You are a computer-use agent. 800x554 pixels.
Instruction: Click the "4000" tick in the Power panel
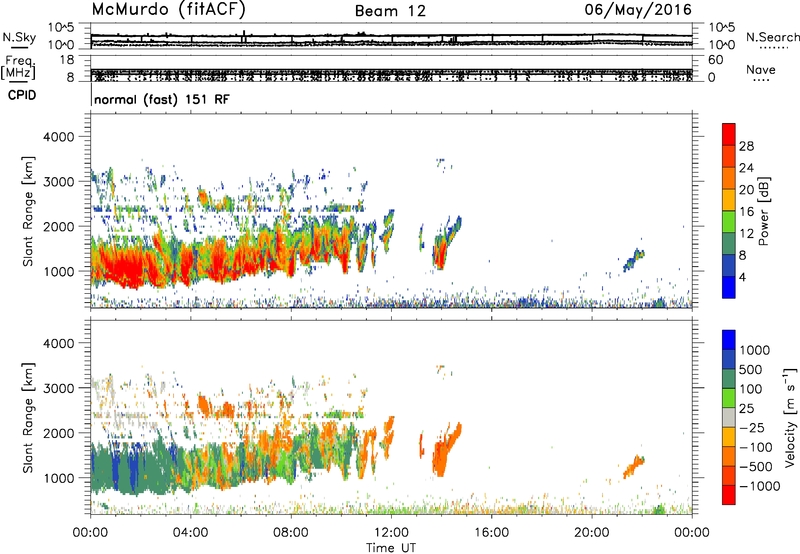(58, 137)
